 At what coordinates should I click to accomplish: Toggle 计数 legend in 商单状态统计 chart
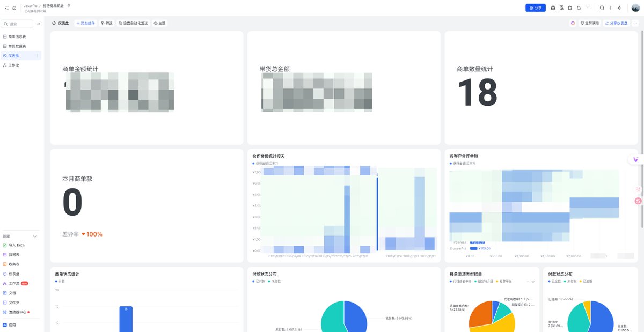click(x=60, y=281)
